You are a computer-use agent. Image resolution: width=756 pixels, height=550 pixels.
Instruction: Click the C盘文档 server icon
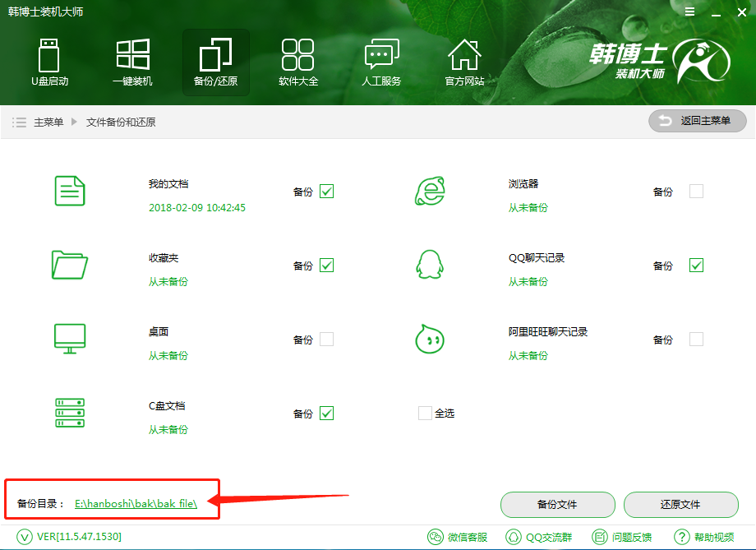click(70, 413)
